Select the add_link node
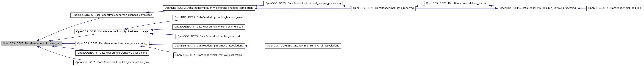 [x=615, y=8]
